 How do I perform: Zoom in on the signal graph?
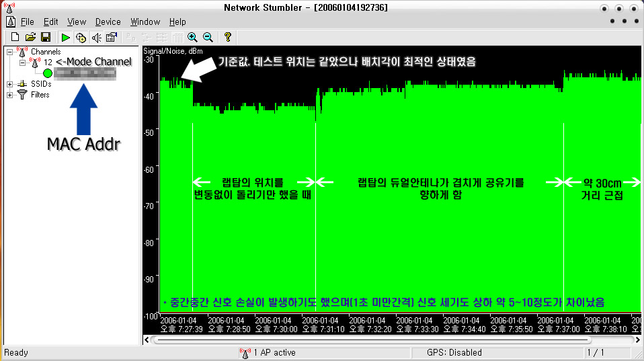click(192, 38)
